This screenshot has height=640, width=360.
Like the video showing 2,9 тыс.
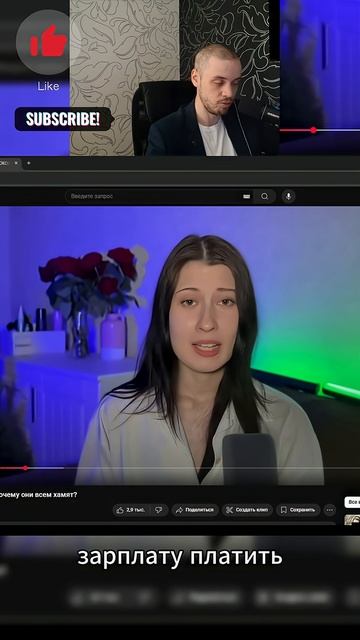(131, 510)
